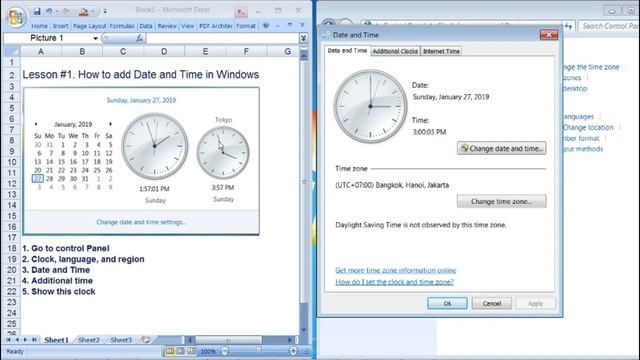Open the Undo history dropdown arrow
The width and height of the screenshot is (640, 360).
point(57,11)
